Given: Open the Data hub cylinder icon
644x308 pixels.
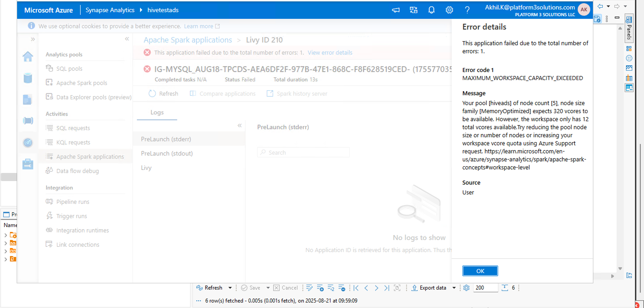Looking at the screenshot, I should pos(28,78).
